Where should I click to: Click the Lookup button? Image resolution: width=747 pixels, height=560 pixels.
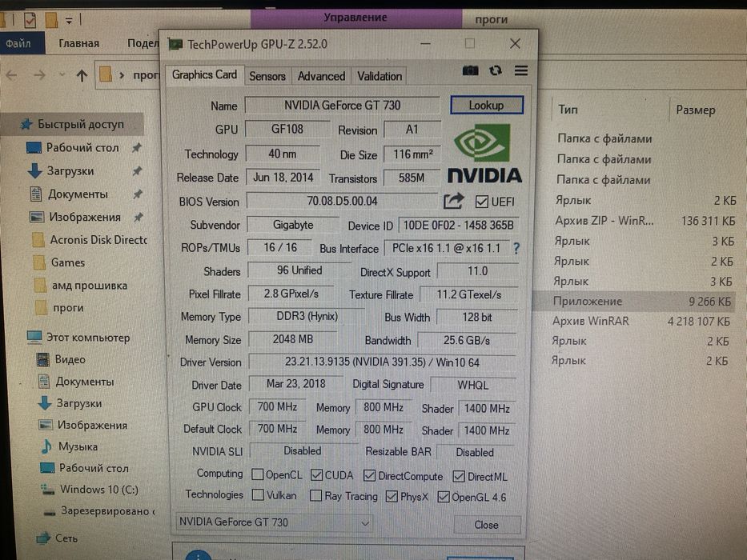pyautogui.click(x=487, y=106)
